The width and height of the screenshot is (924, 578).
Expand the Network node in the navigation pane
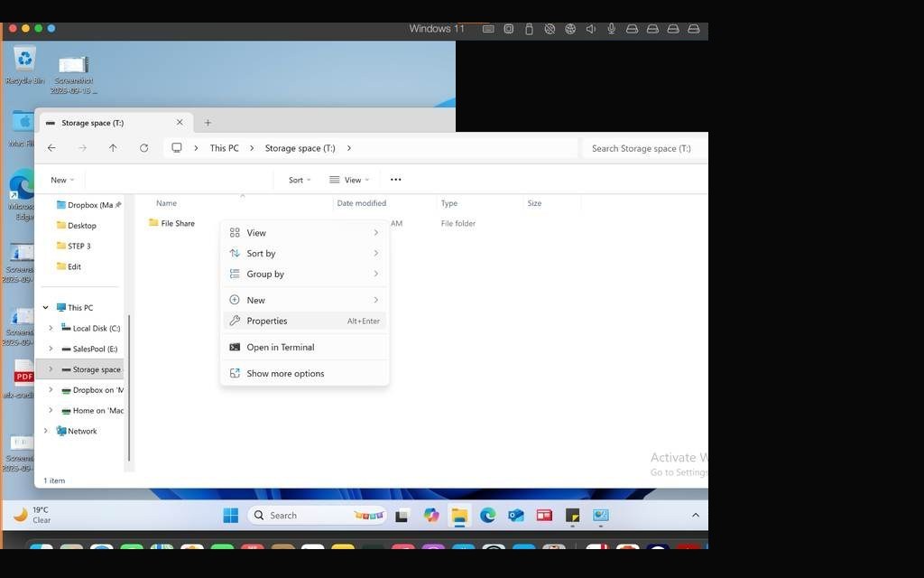click(x=45, y=431)
